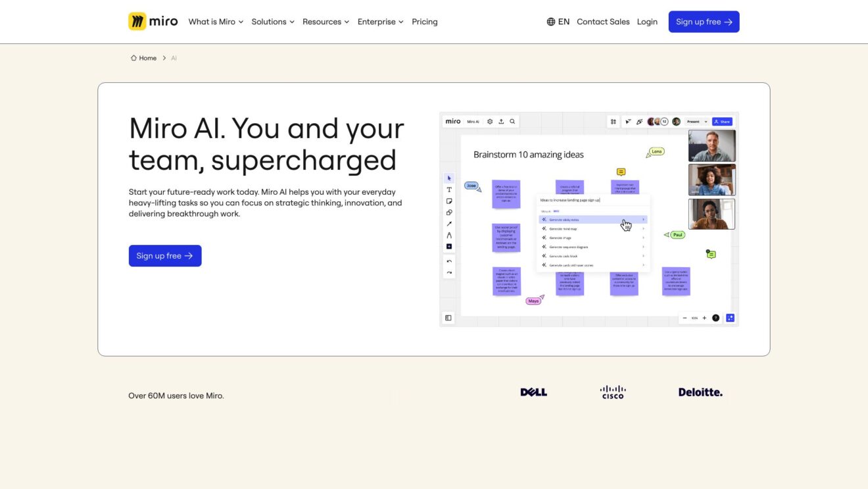Click the Miro logo in the site header
Screen dimensions: 868x489
(x=153, y=22)
